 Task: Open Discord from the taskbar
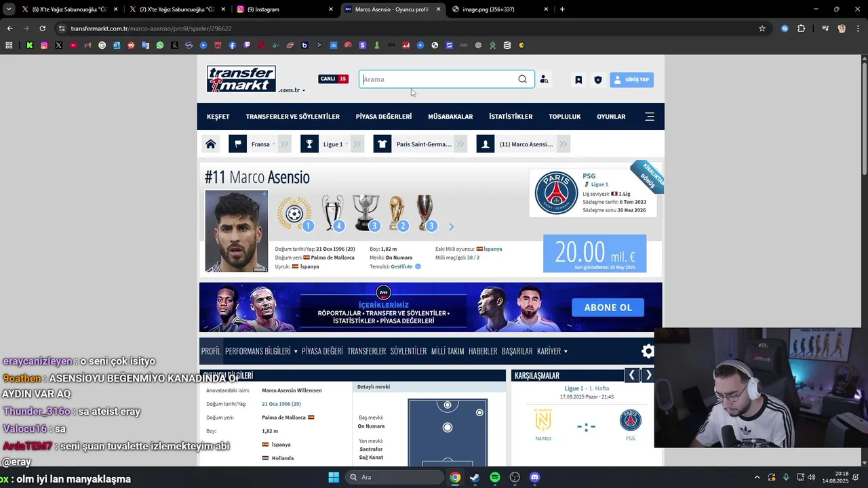534,477
